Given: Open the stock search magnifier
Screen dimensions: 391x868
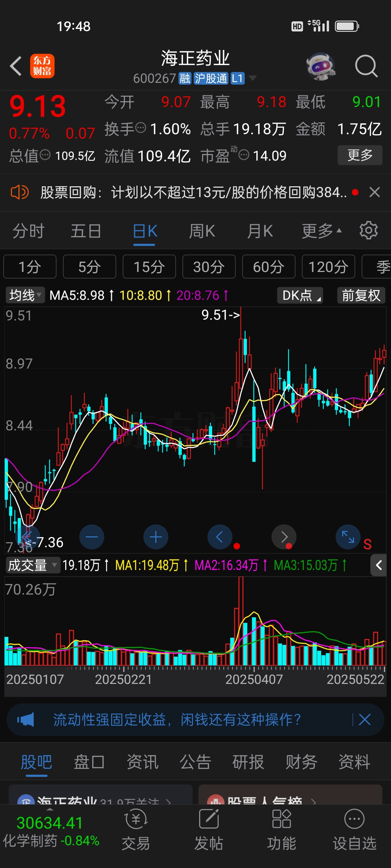Looking at the screenshot, I should click(x=366, y=66).
